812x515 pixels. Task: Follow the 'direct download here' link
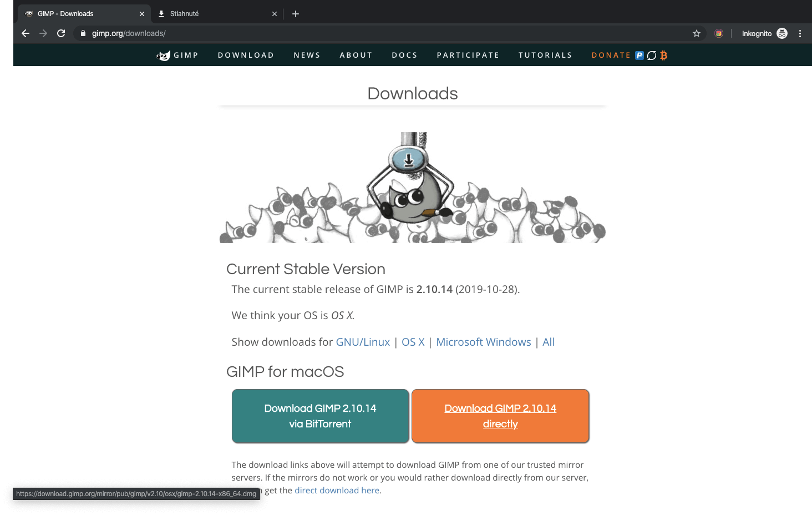[337, 491]
